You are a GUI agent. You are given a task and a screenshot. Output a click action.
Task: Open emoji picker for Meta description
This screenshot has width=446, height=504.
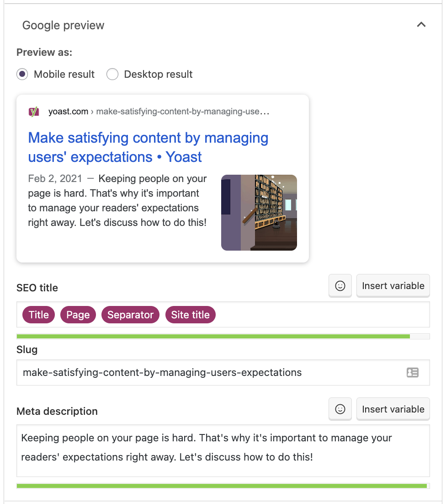coord(340,409)
